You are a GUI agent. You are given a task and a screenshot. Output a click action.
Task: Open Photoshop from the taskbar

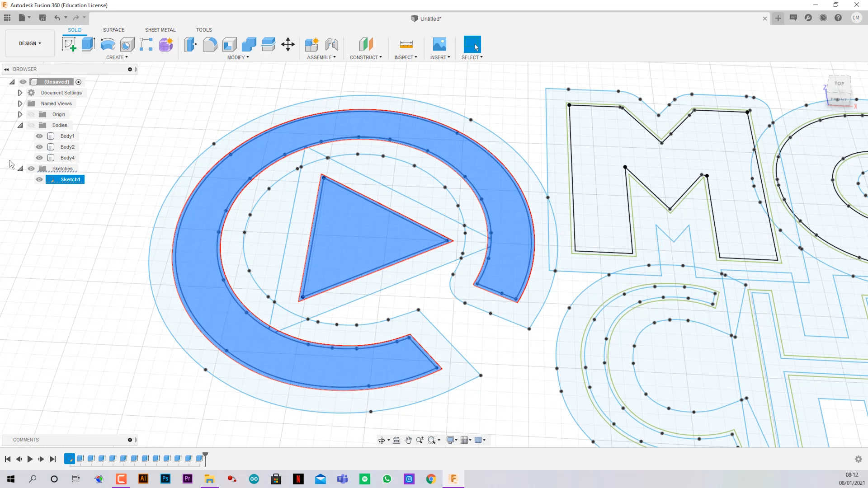[165, 479]
